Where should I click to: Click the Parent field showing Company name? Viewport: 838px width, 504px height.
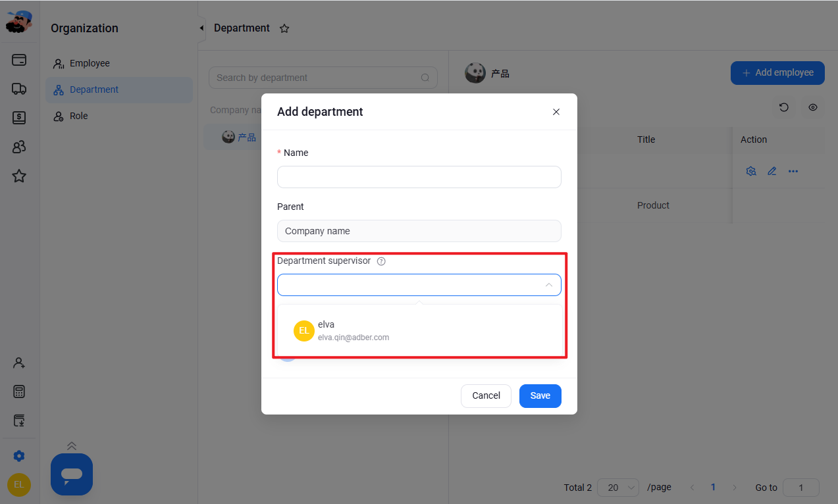[x=419, y=231]
